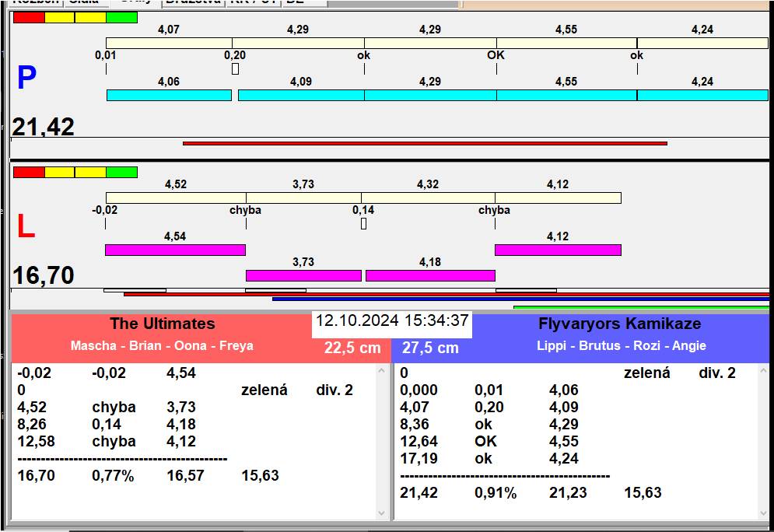This screenshot has height=532, width=774.
Task: Click the blue progress line under lane L
Action: [520, 299]
